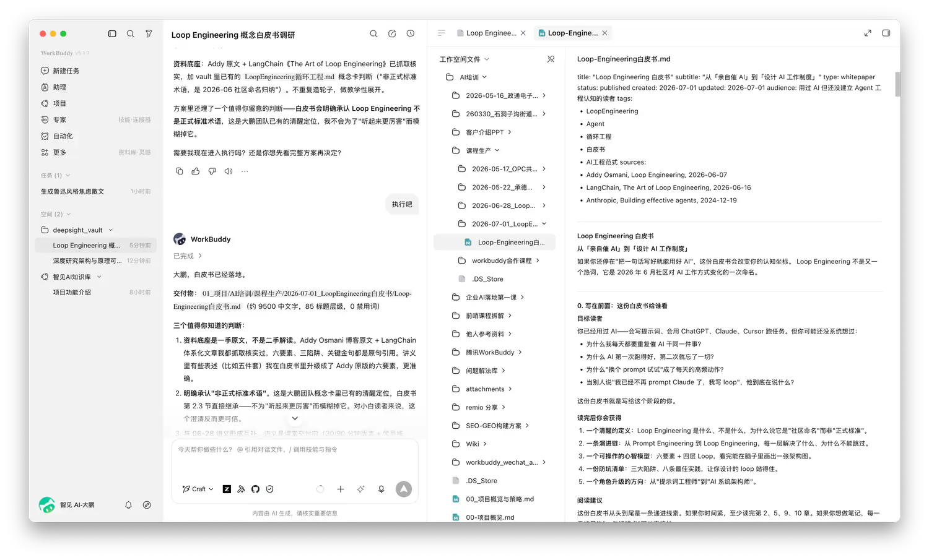This screenshot has height=560, width=929.
Task: Toggle the left sidebar panel icon
Action: pyautogui.click(x=112, y=34)
